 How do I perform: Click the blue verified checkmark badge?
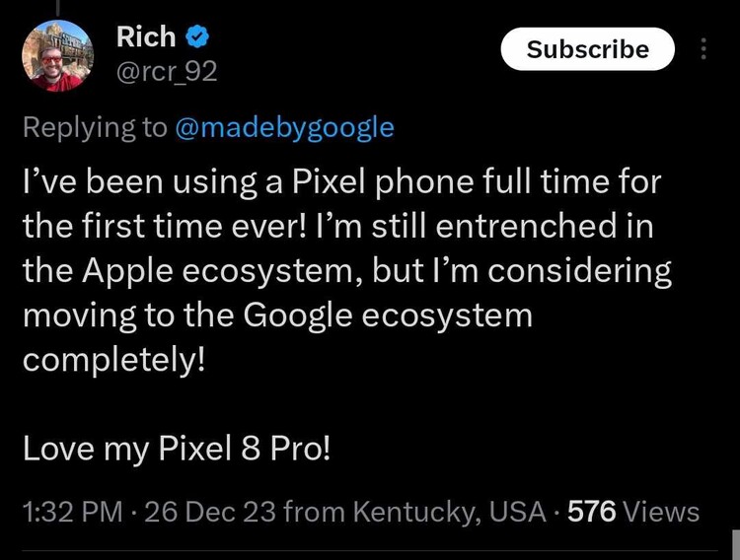pos(197,38)
